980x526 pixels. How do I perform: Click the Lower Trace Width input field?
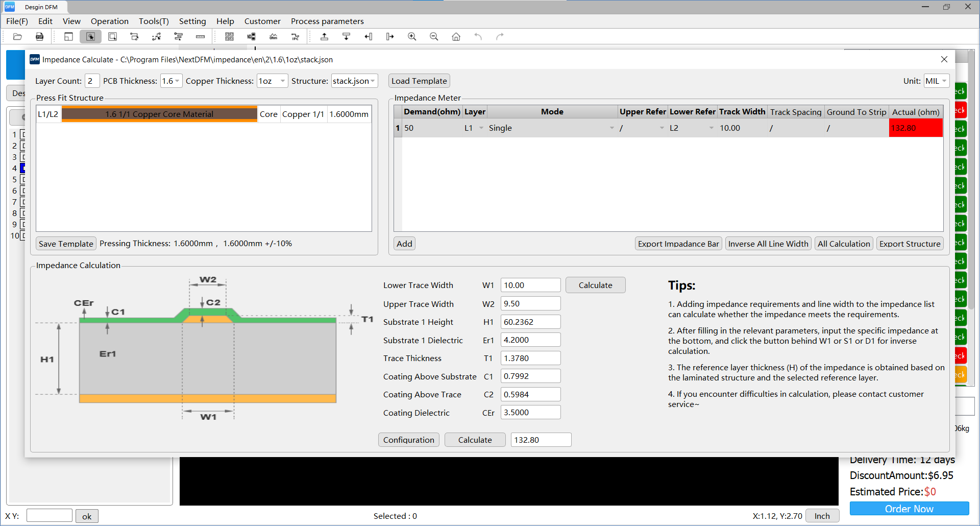tap(530, 285)
